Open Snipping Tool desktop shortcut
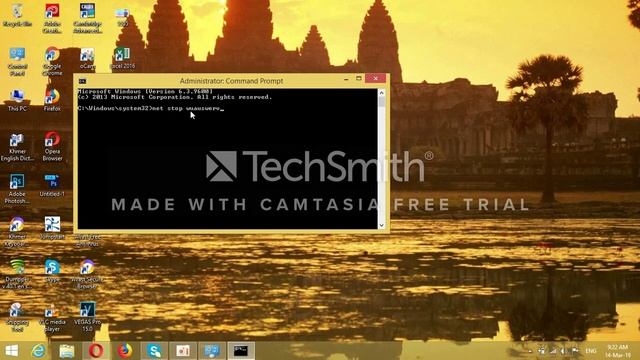This screenshot has width=640, height=360. click(x=17, y=318)
